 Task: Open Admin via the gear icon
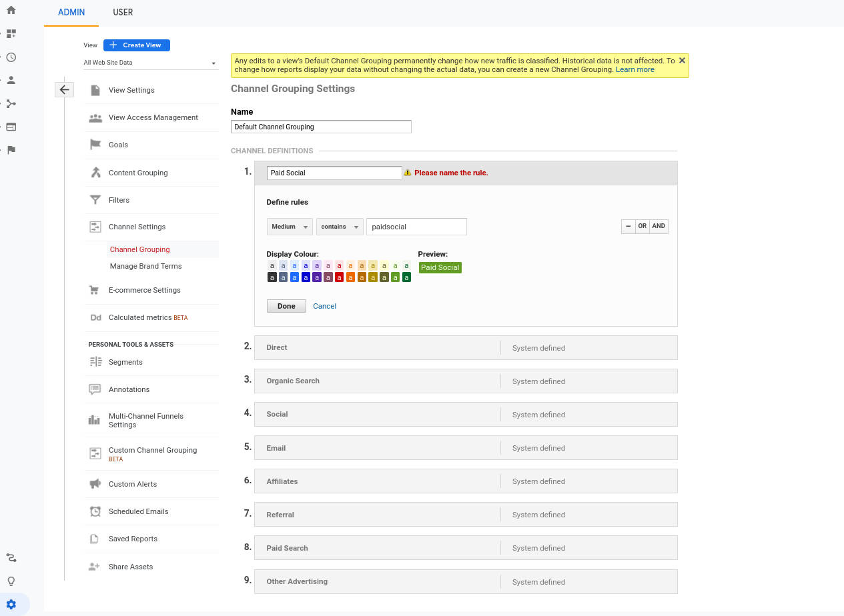pyautogui.click(x=11, y=604)
